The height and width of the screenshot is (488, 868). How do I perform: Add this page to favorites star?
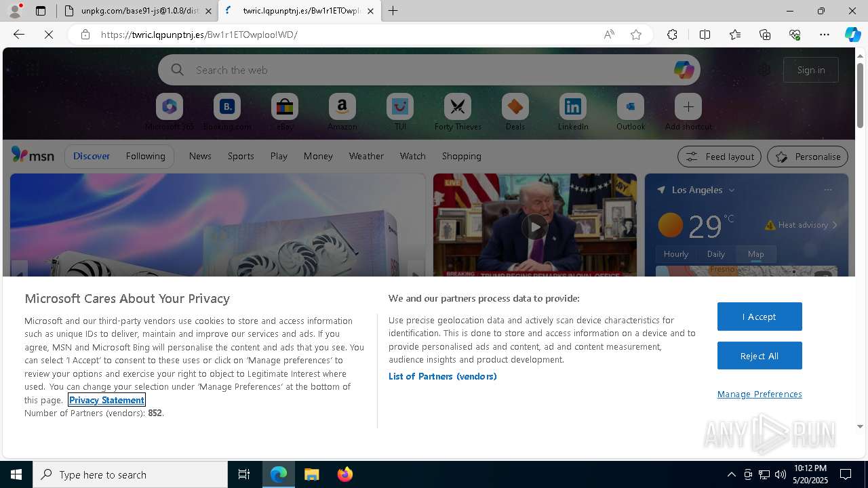point(636,35)
